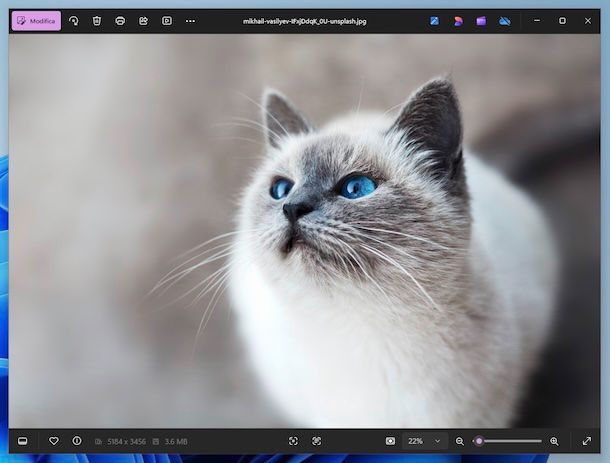Click the zoom slider track
The height and width of the screenshot is (463, 610).
(x=510, y=441)
